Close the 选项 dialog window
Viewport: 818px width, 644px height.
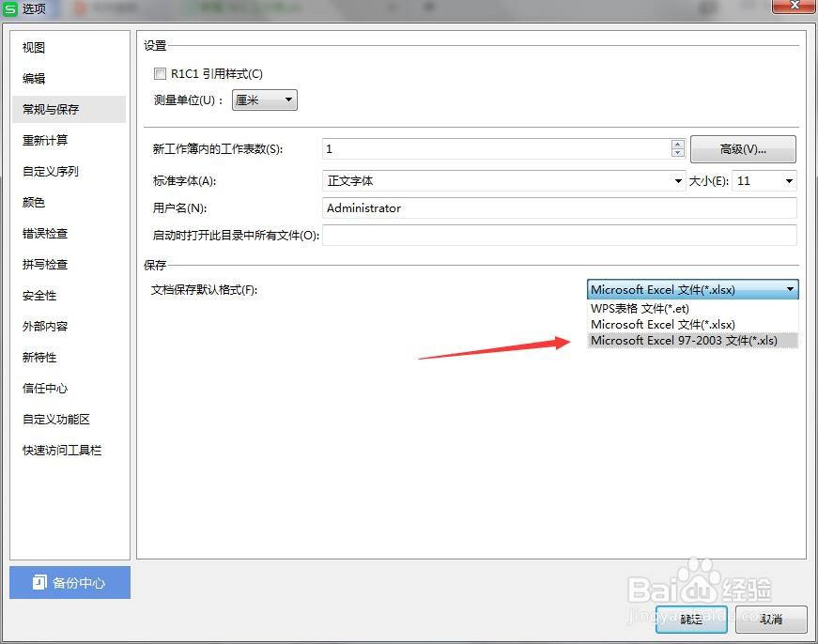tap(794, 6)
